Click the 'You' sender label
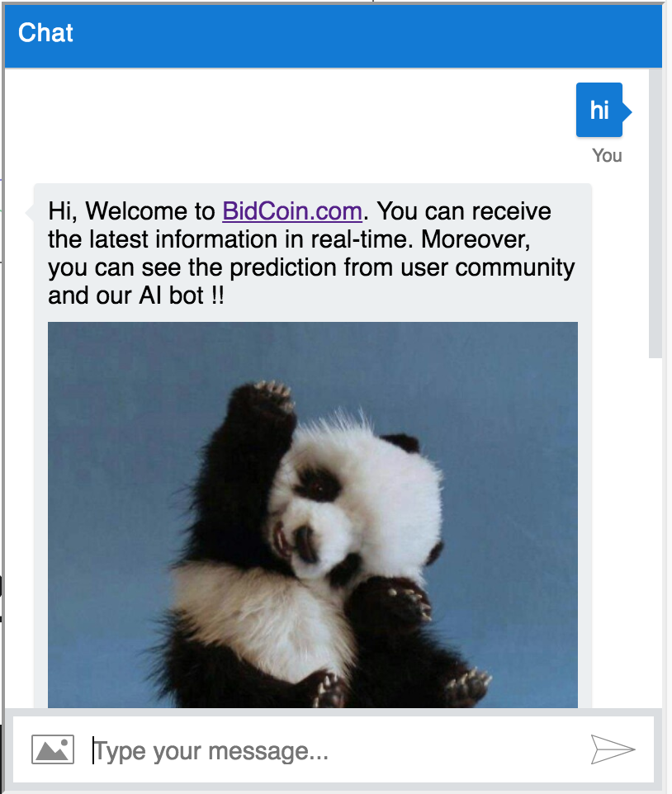672x794 pixels. [607, 155]
